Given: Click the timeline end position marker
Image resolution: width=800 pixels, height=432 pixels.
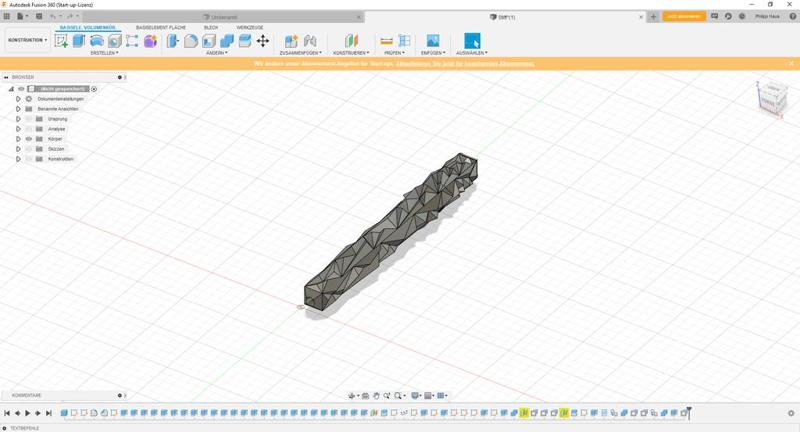Looking at the screenshot, I should click(x=688, y=412).
